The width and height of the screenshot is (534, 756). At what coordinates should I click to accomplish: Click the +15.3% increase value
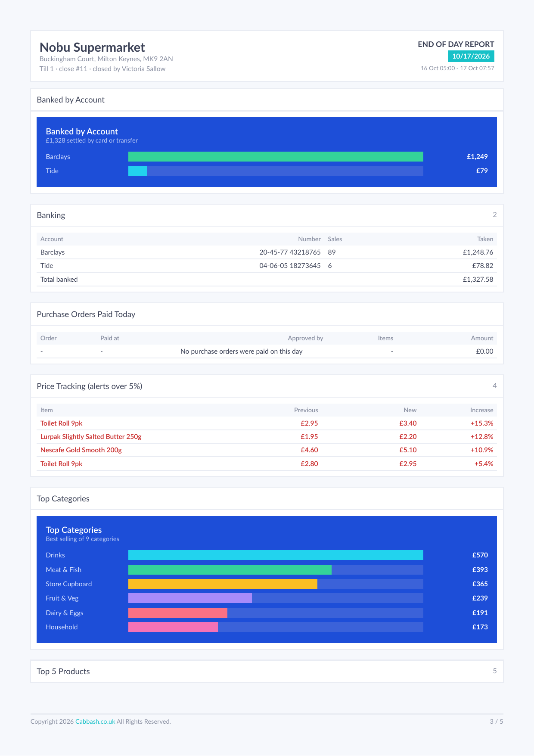click(482, 423)
